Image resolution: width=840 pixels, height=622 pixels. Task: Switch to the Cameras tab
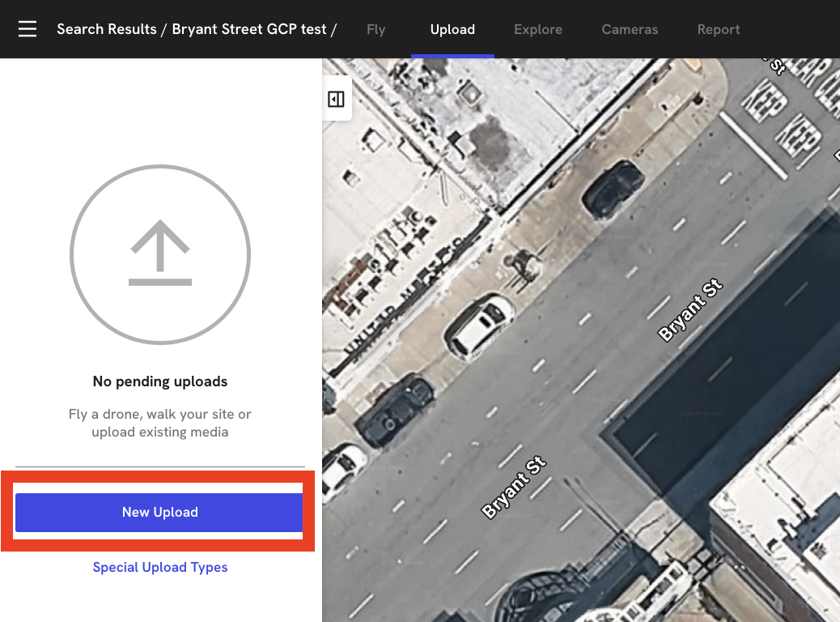[630, 30]
